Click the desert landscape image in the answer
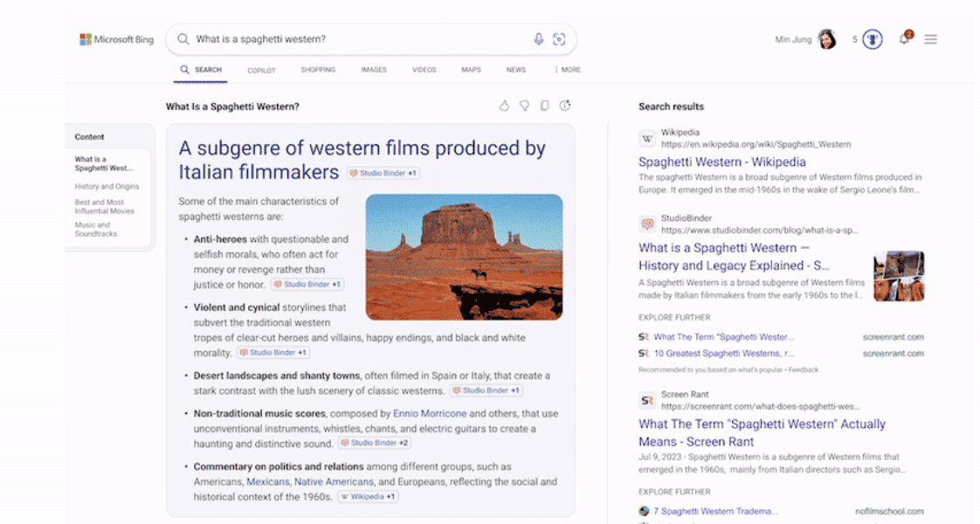The height and width of the screenshot is (524, 980). (x=464, y=257)
